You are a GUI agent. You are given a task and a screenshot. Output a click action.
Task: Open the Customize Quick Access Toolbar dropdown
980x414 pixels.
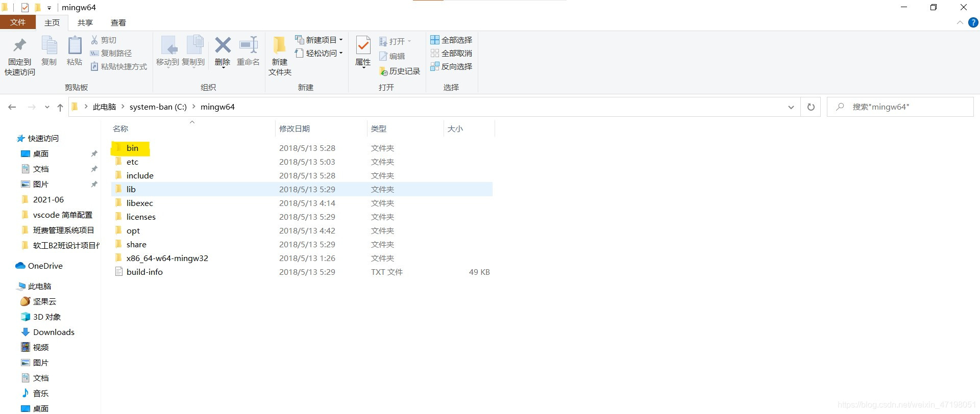coord(50,8)
